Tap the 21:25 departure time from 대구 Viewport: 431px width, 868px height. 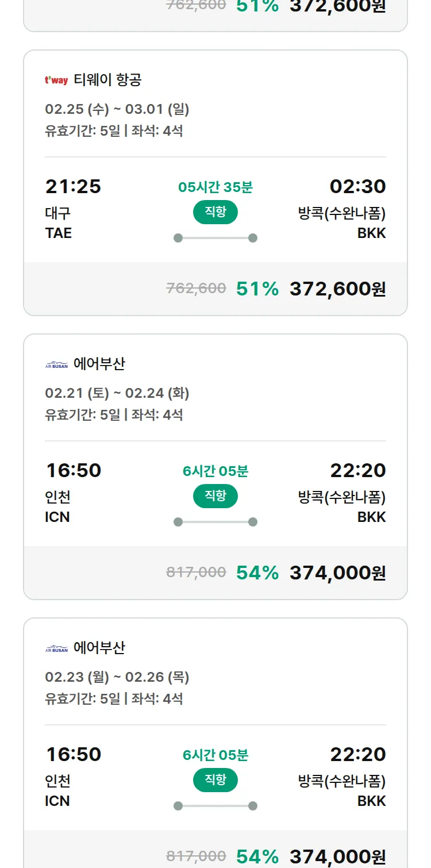click(73, 187)
